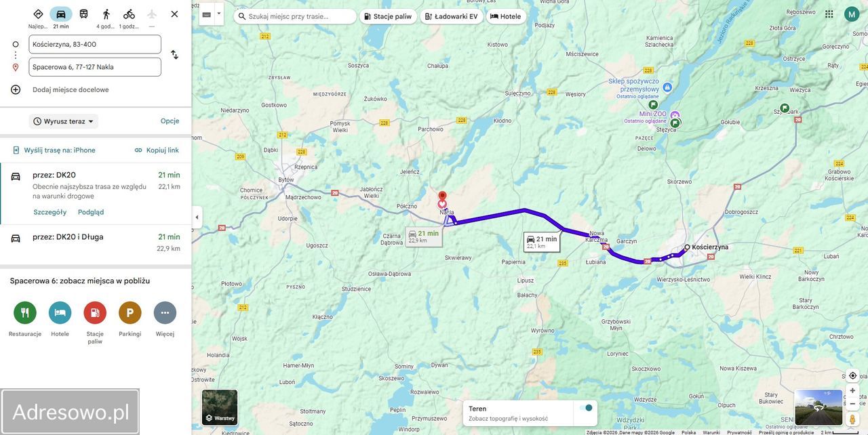Switch to walking travel mode

106,14
